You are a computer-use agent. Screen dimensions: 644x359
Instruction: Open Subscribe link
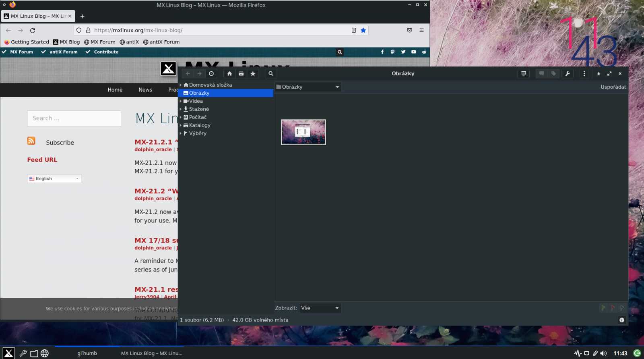pyautogui.click(x=60, y=143)
